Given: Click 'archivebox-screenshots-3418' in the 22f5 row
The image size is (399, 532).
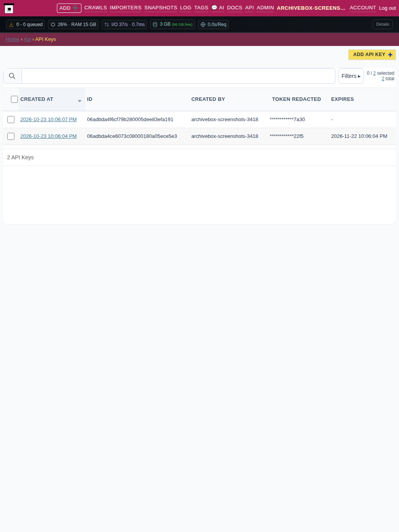Looking at the screenshot, I should coord(225,136).
